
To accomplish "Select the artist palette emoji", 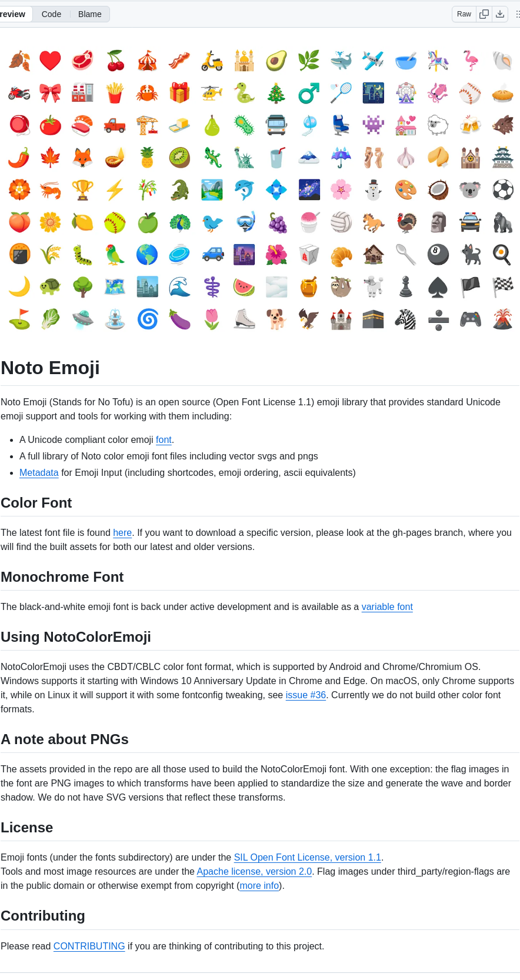I will click(406, 190).
